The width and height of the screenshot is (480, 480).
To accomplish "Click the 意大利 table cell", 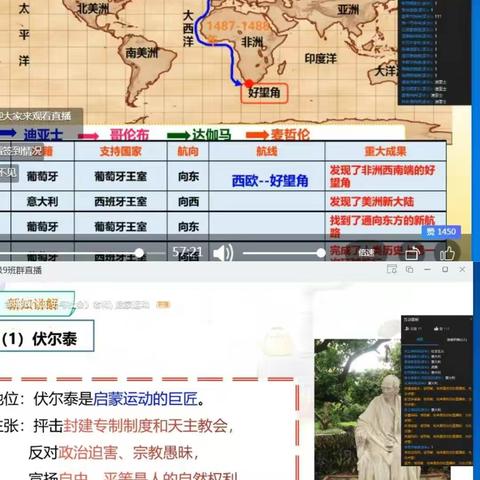I will 42,202.
